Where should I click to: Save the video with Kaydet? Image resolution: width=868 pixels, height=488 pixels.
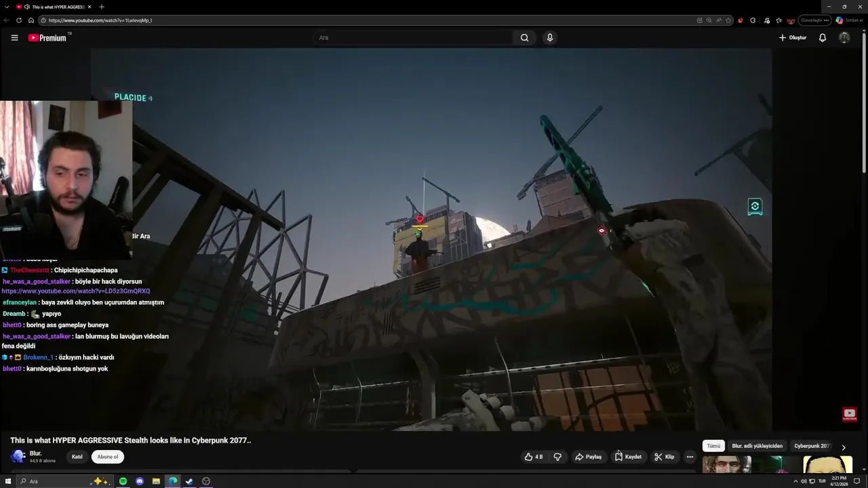(x=628, y=457)
